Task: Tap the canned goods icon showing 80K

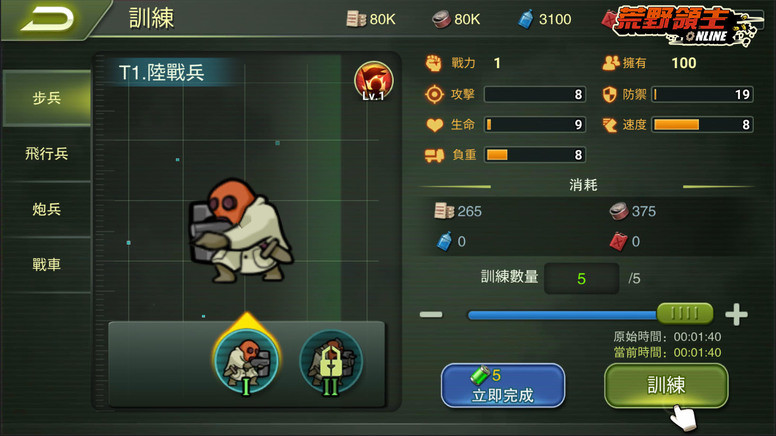Action: point(440,19)
